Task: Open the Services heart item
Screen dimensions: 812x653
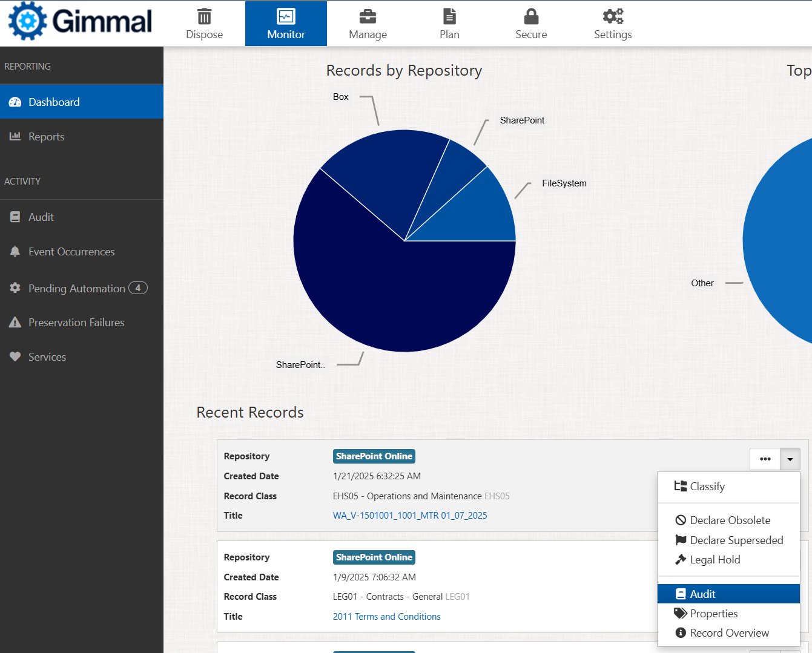Action: coord(47,357)
